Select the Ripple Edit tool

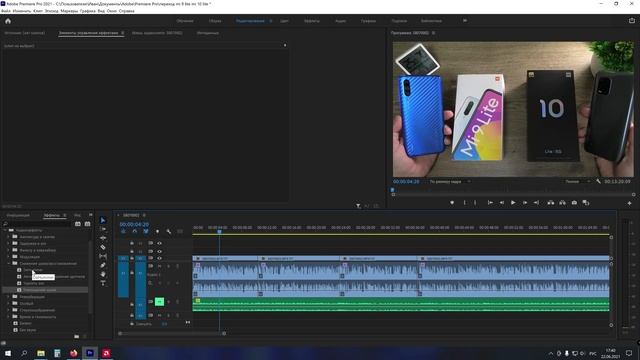pos(103,238)
